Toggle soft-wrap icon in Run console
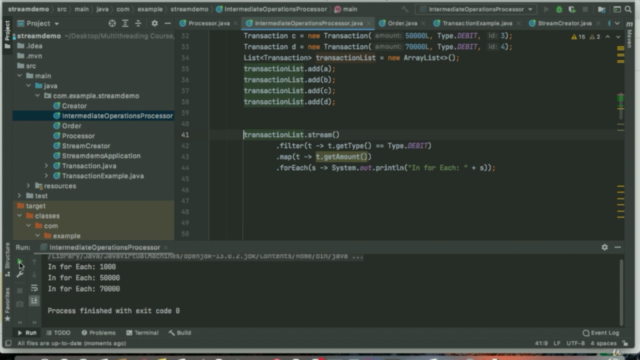640x360 pixels. 34,288
